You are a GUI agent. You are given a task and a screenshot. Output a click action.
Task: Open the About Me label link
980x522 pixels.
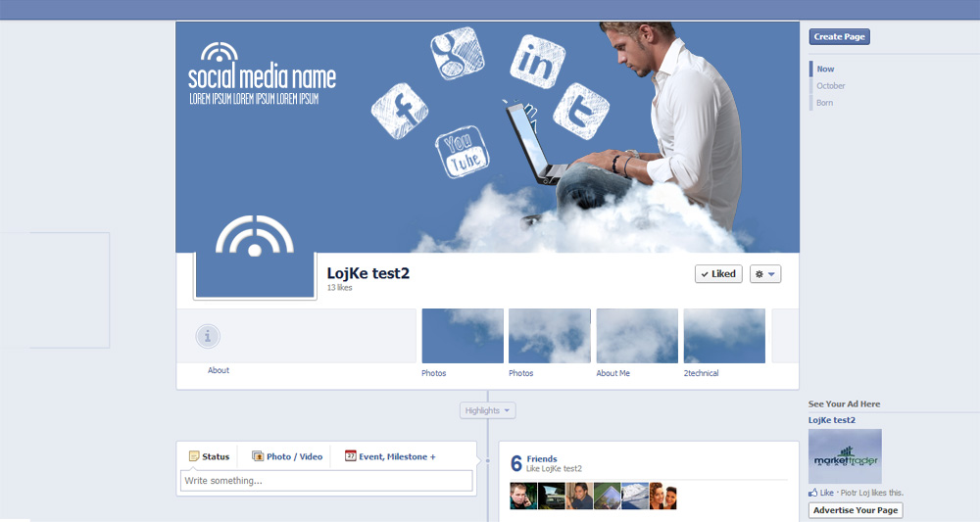(x=613, y=373)
